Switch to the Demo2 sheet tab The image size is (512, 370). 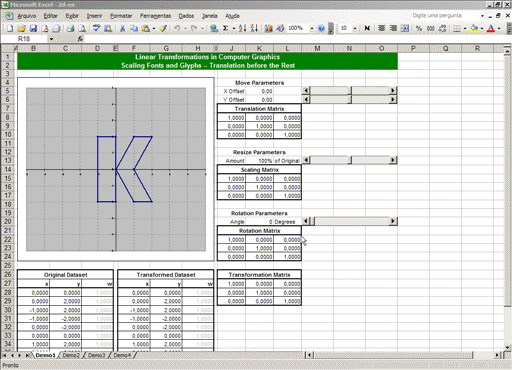[71, 355]
